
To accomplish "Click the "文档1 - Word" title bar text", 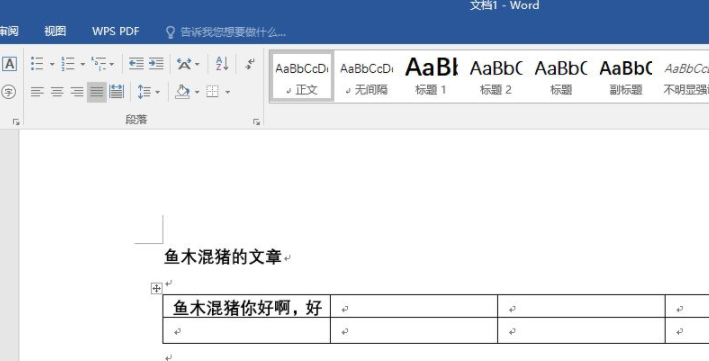I will [504, 5].
